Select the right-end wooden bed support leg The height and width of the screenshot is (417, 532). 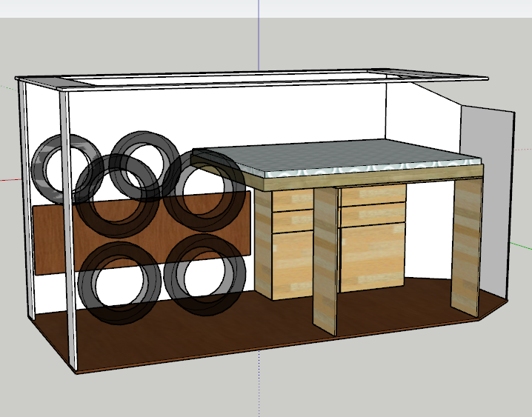(x=467, y=247)
